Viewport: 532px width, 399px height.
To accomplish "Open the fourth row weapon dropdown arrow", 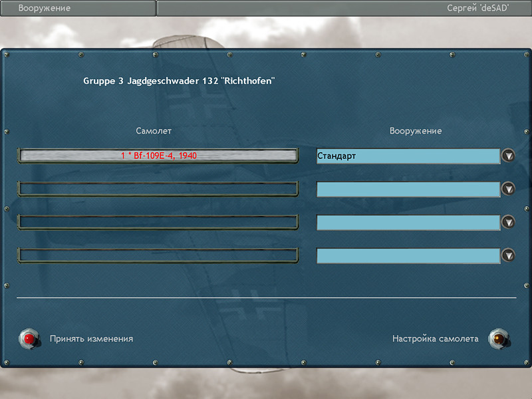I will coord(508,255).
